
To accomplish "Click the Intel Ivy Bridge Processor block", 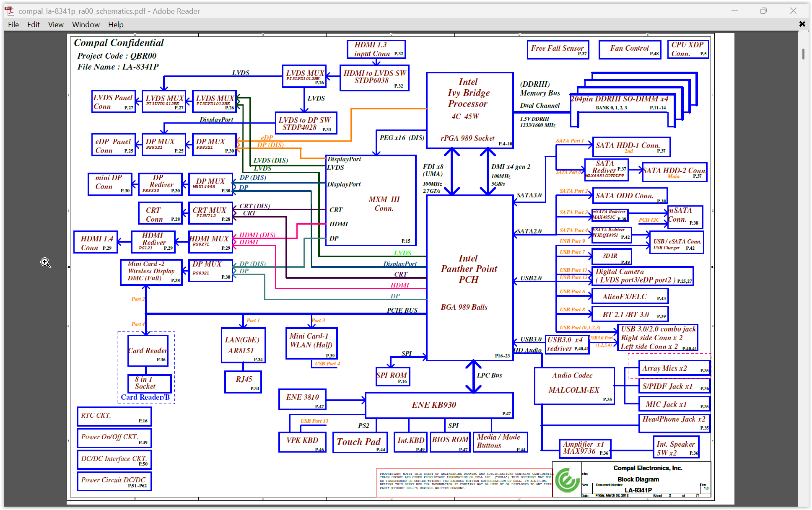I will (x=470, y=111).
